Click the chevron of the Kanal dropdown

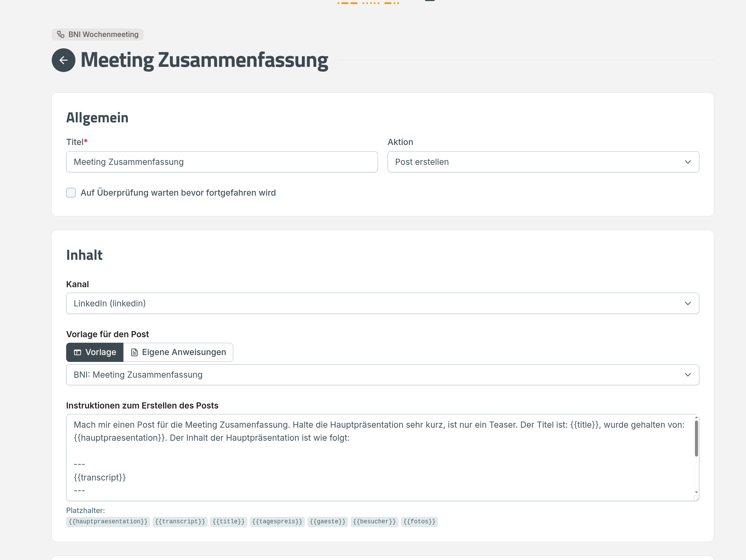(688, 303)
